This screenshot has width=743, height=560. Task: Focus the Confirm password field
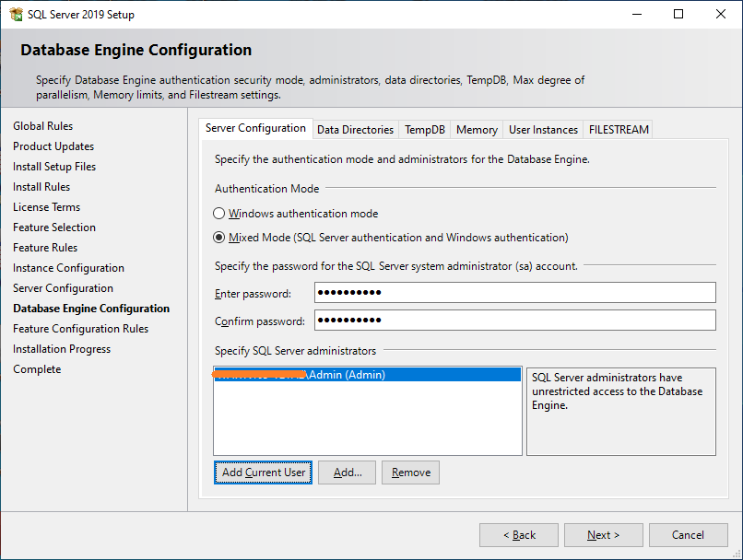pos(515,321)
